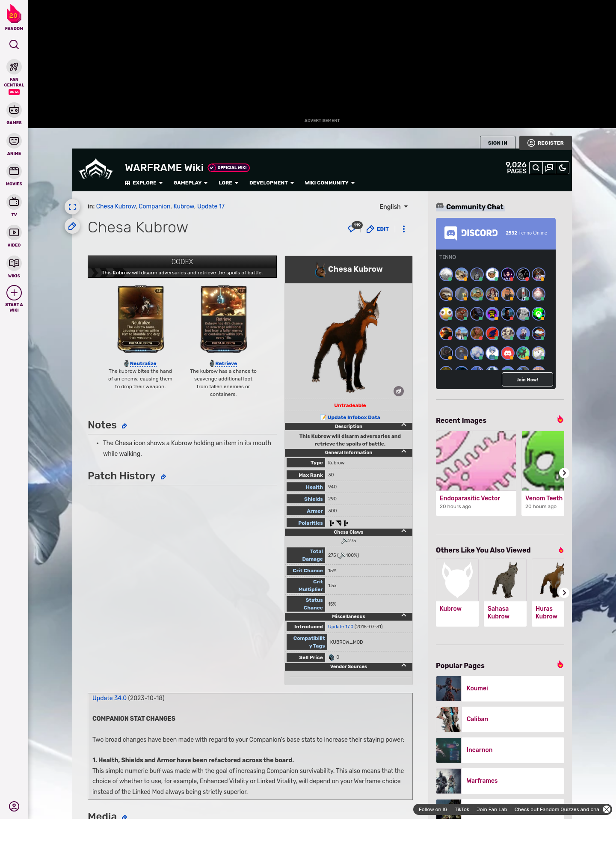Open Update 17.0 link in infobox
This screenshot has width=616, height=856.
[341, 627]
